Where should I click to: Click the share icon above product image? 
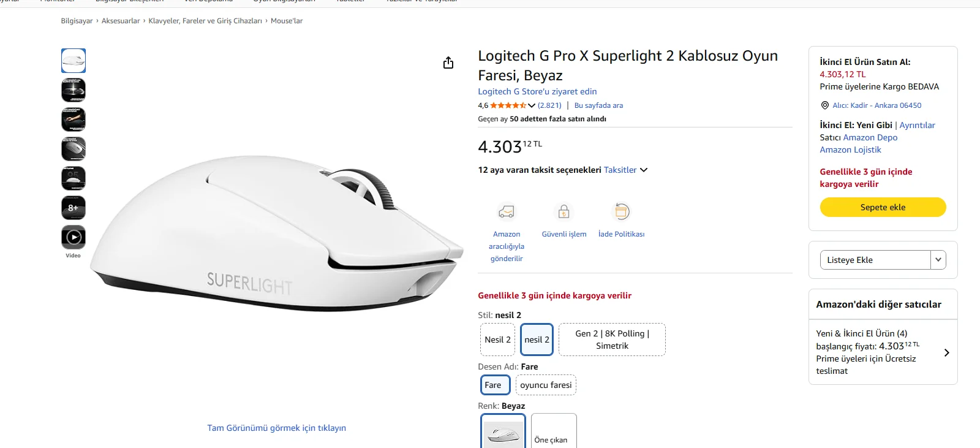click(448, 63)
